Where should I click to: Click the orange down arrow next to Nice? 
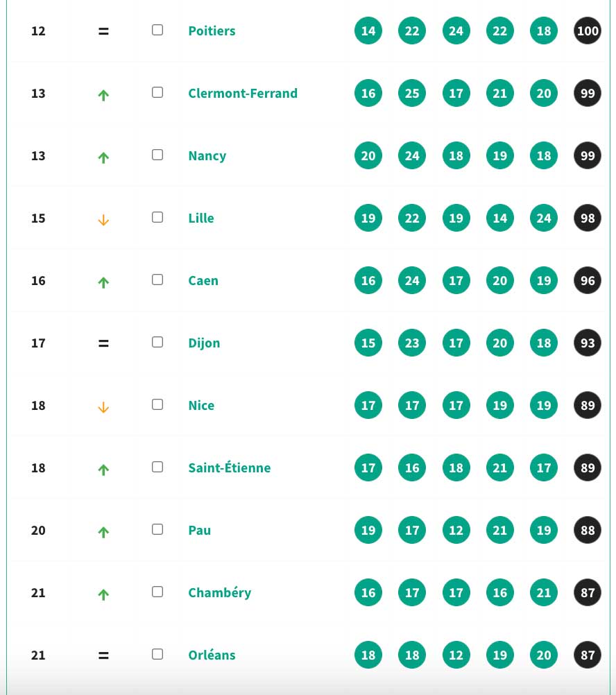(103, 407)
